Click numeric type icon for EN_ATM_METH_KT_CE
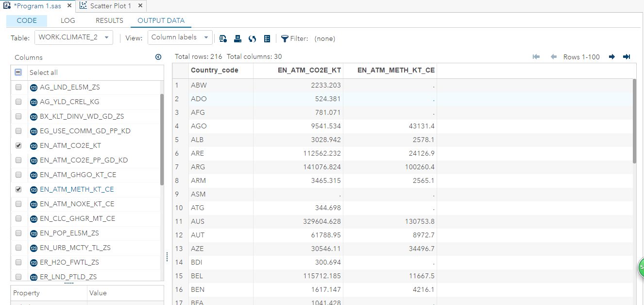The width and height of the screenshot is (644, 305). pos(34,190)
